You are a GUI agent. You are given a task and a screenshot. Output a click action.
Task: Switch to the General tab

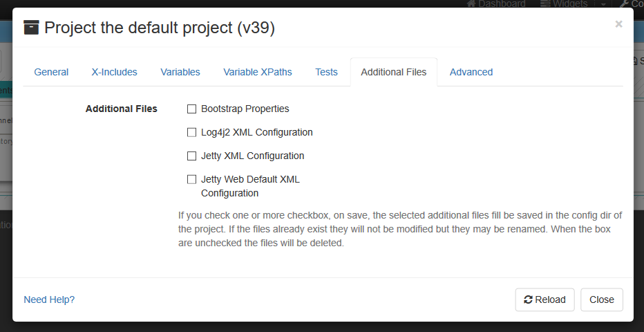pyautogui.click(x=51, y=72)
